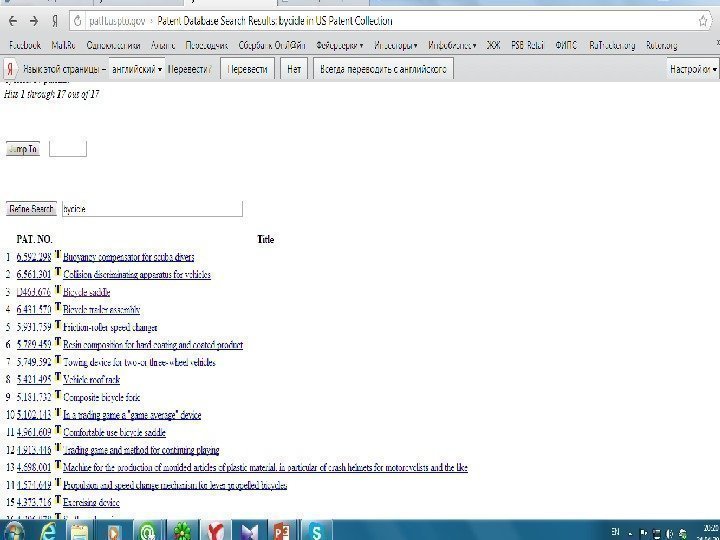Open Resin composition for hard coating link

pos(153,345)
